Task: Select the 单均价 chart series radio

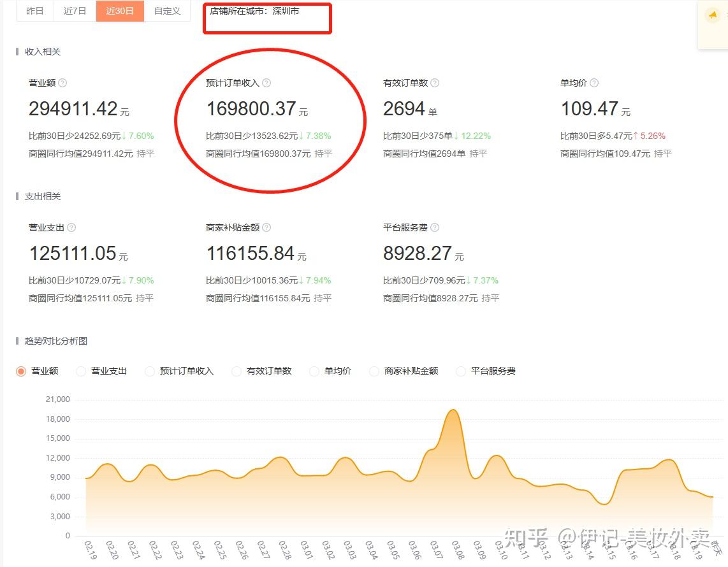Action: 314,371
